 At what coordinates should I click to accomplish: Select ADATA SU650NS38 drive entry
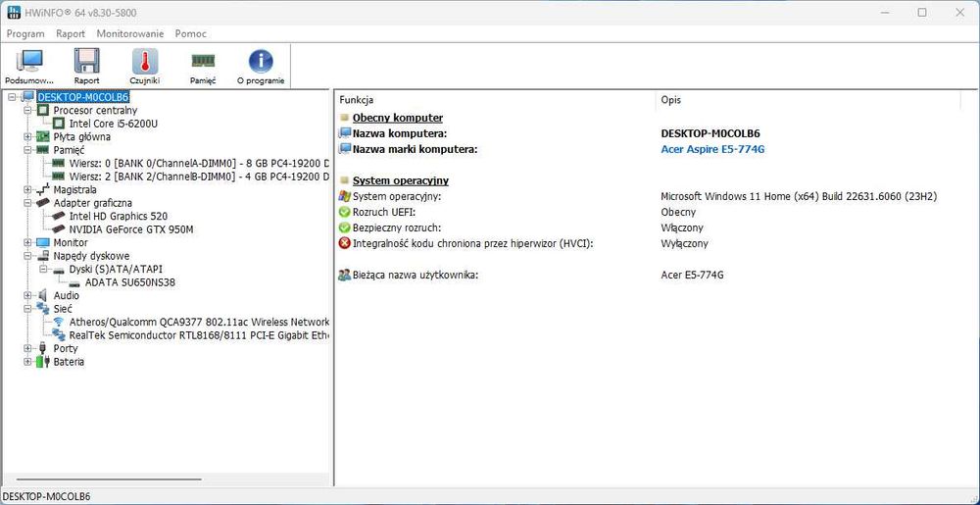130,281
